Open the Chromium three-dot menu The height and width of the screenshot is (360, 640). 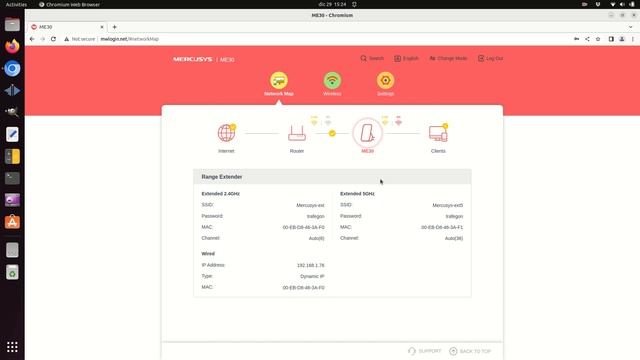click(x=633, y=39)
